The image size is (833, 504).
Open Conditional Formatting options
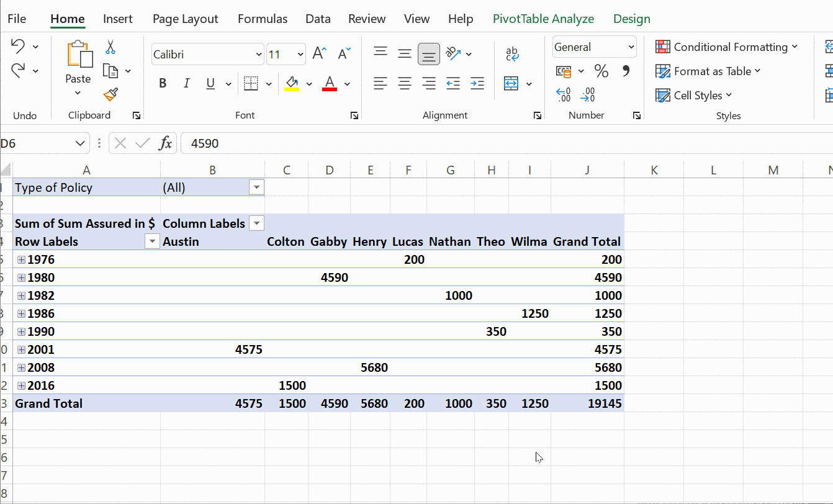[x=726, y=47]
